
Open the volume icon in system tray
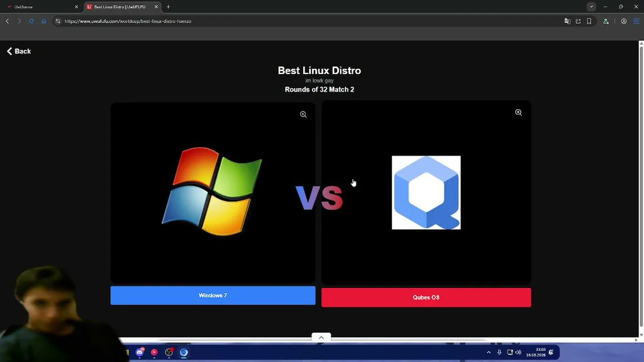click(x=518, y=352)
